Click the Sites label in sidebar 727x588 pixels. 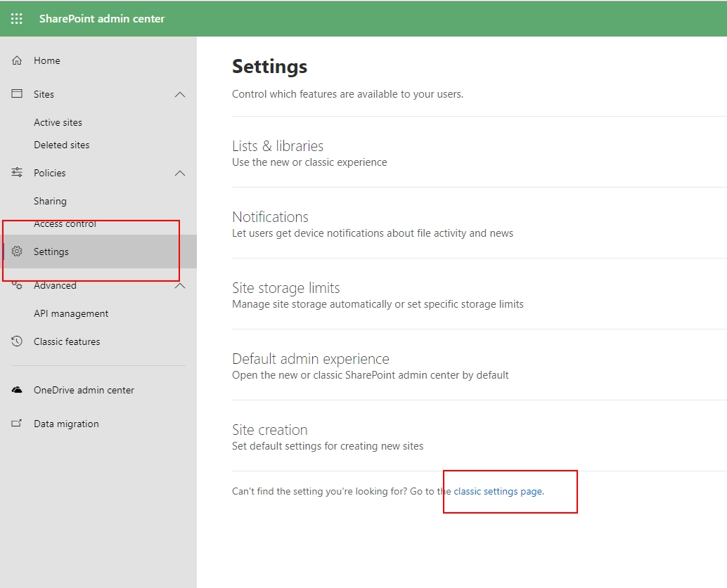[x=44, y=94]
